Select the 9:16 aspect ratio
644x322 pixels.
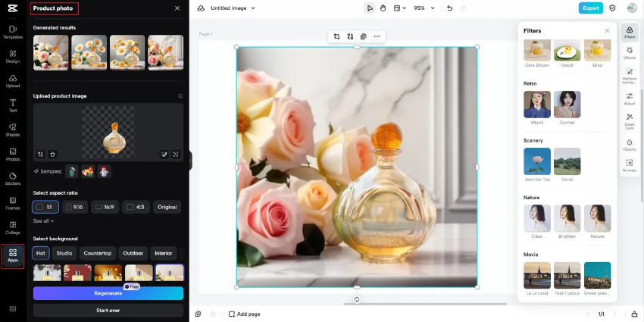[x=75, y=207]
